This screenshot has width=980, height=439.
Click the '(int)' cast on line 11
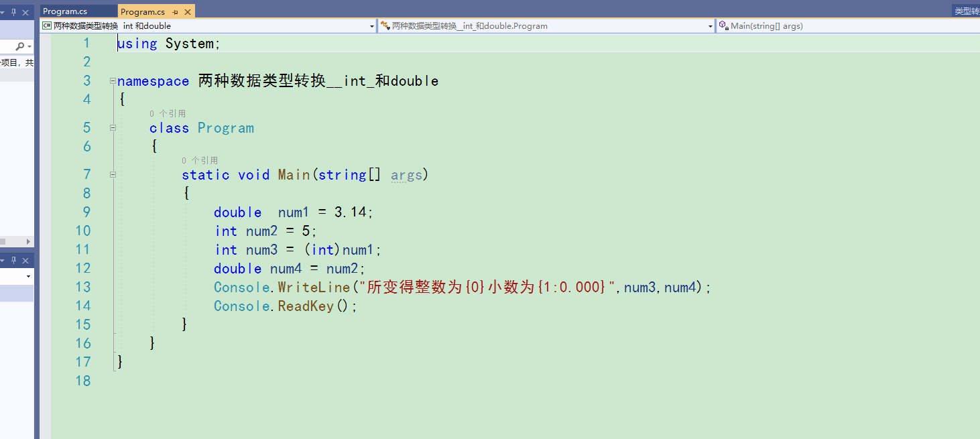point(322,250)
